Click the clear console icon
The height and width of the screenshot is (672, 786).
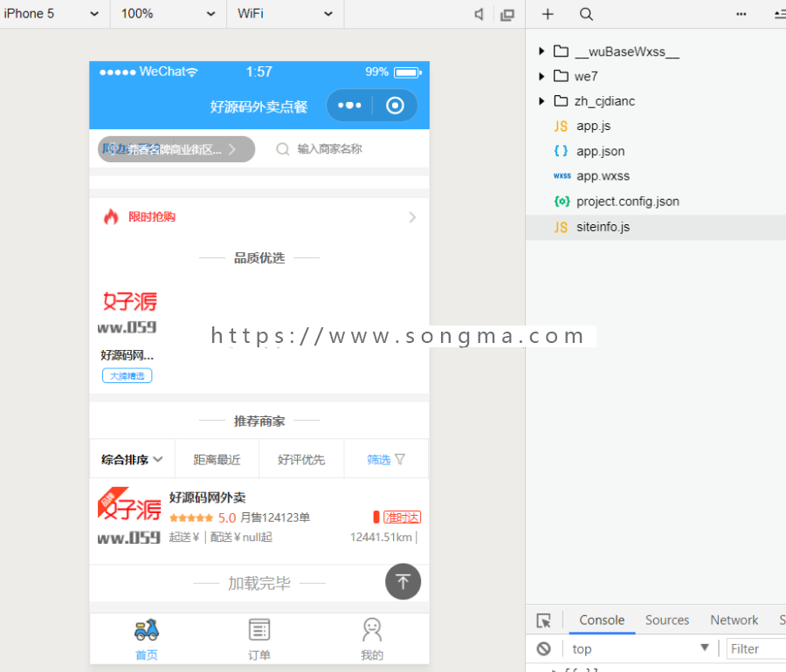[x=544, y=648]
